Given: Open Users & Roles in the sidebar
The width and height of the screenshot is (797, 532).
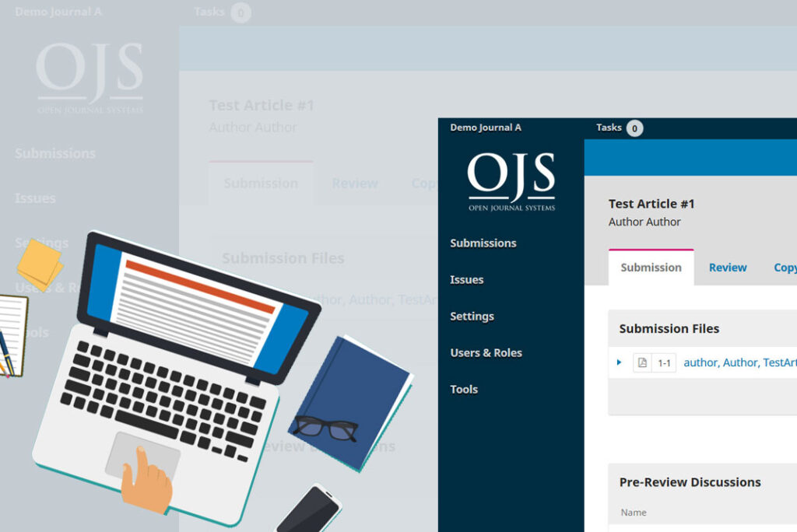Looking at the screenshot, I should click(x=486, y=353).
